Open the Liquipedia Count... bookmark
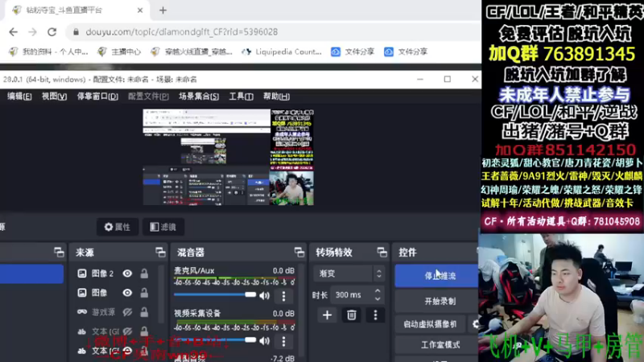The width and height of the screenshot is (644, 362). pyautogui.click(x=282, y=51)
